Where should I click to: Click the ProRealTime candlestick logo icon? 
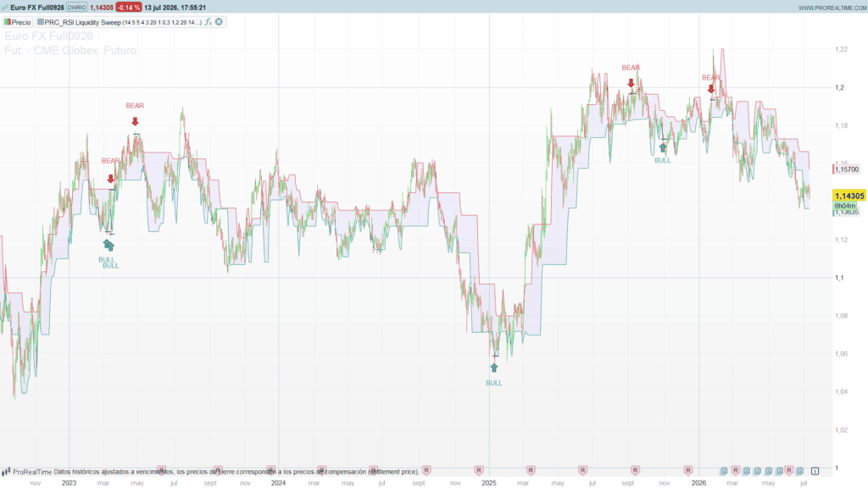coord(6,472)
